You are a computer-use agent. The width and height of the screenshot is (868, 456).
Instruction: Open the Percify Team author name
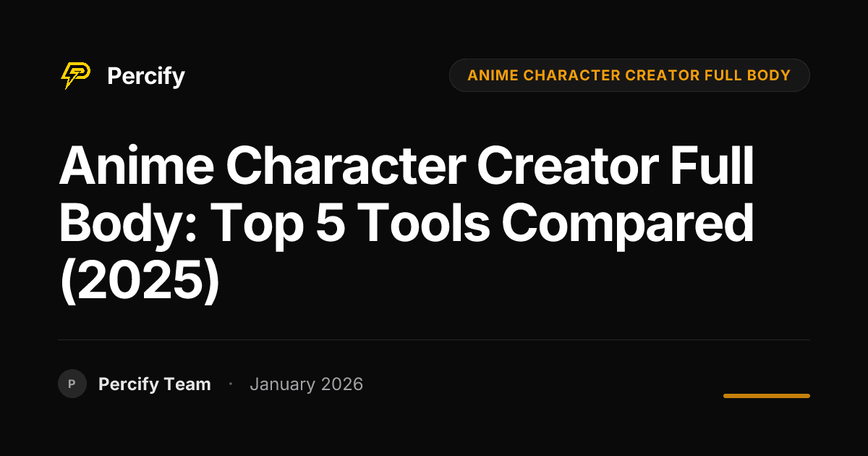coord(154,384)
